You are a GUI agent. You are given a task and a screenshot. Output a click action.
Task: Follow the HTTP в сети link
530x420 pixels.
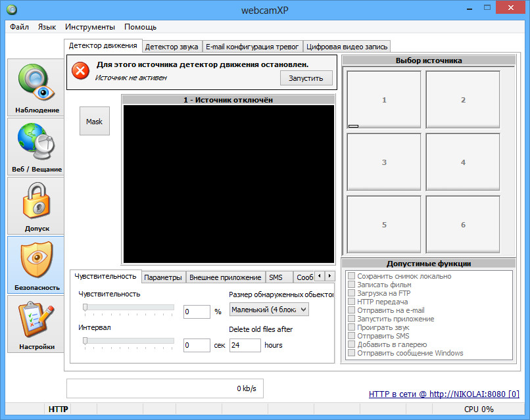coord(444,394)
